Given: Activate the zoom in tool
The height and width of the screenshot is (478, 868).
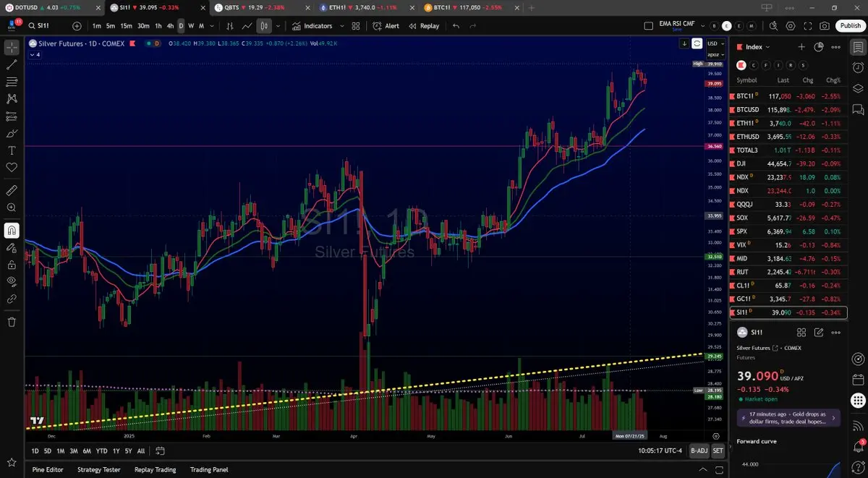Looking at the screenshot, I should point(12,208).
